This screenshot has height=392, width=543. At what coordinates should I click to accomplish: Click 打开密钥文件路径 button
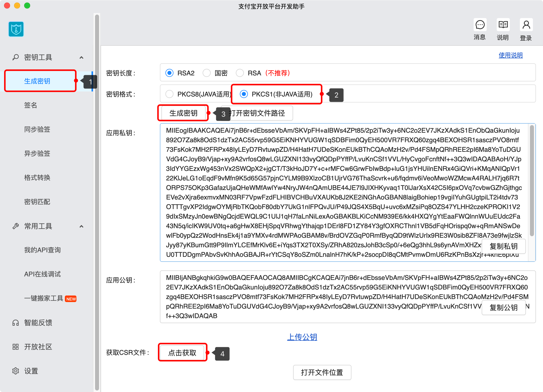tap(257, 113)
